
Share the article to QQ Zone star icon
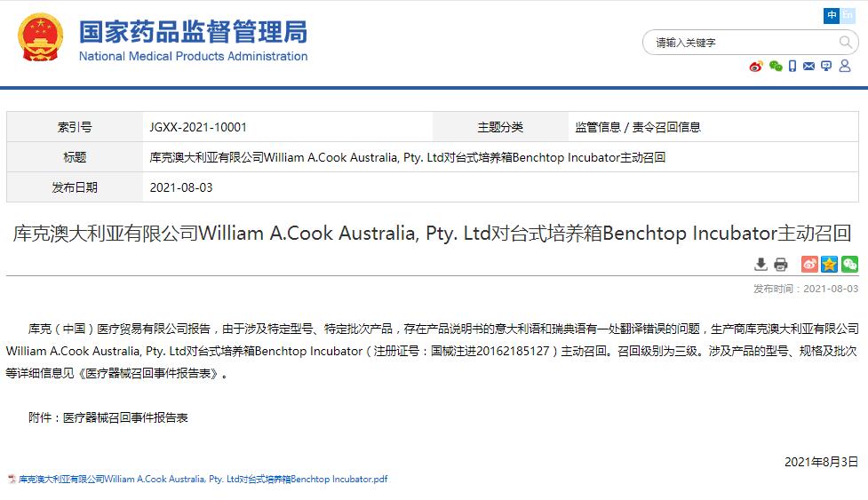(829, 264)
